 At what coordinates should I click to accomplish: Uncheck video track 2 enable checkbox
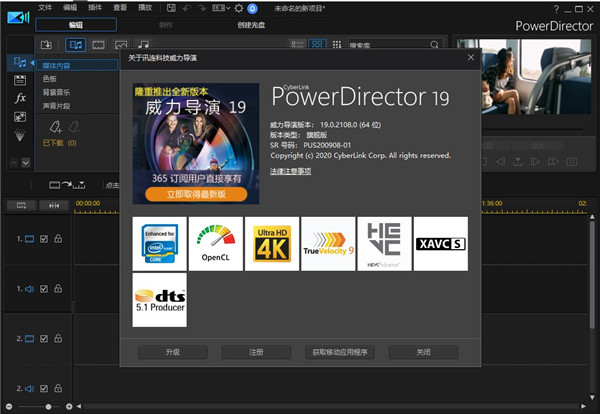click(x=43, y=339)
